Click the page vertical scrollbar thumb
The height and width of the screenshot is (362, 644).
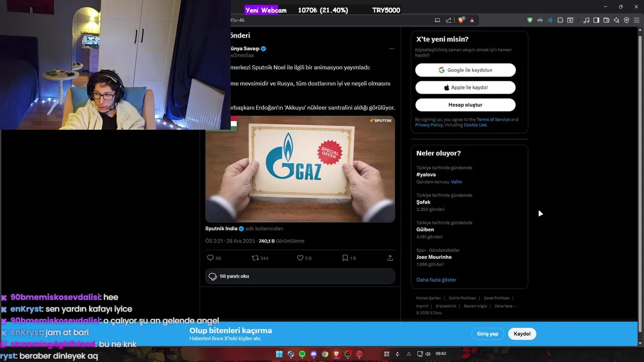640,184
